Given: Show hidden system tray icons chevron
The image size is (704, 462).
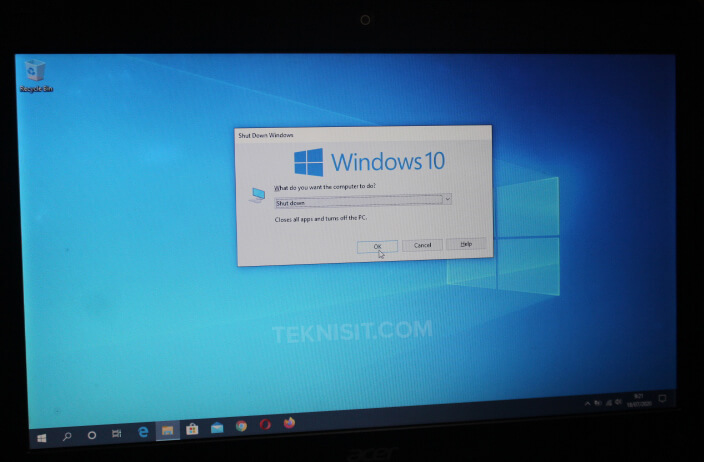Looking at the screenshot, I should 587,404.
